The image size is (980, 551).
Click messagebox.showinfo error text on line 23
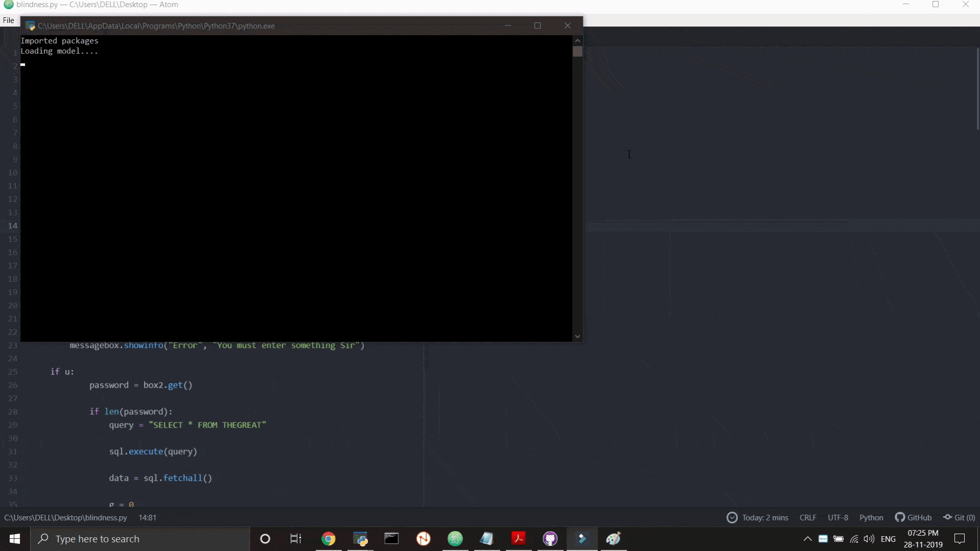pyautogui.click(x=217, y=345)
